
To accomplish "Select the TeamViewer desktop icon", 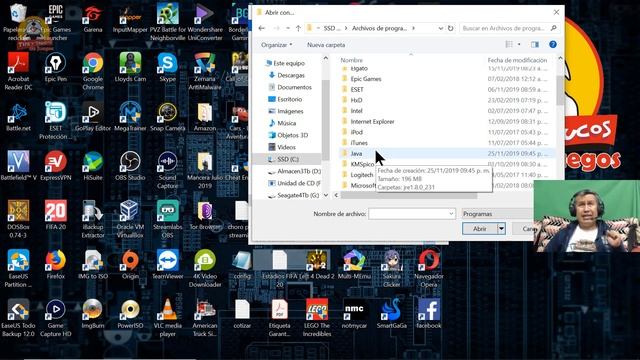I will (167, 264).
